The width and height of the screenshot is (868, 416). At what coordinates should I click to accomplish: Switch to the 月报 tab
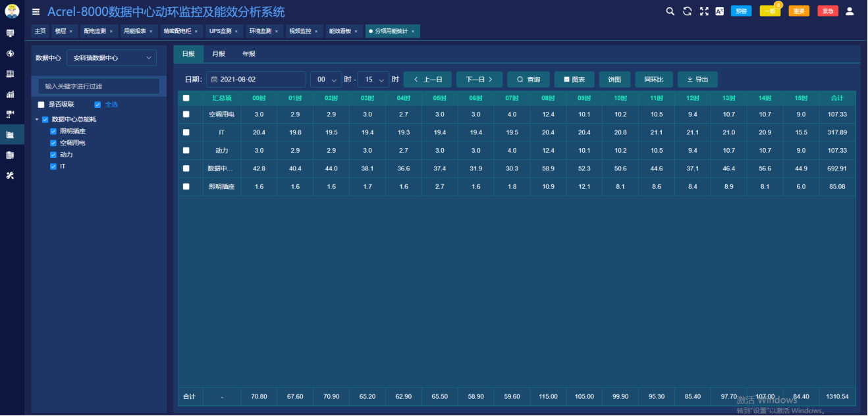coord(219,54)
